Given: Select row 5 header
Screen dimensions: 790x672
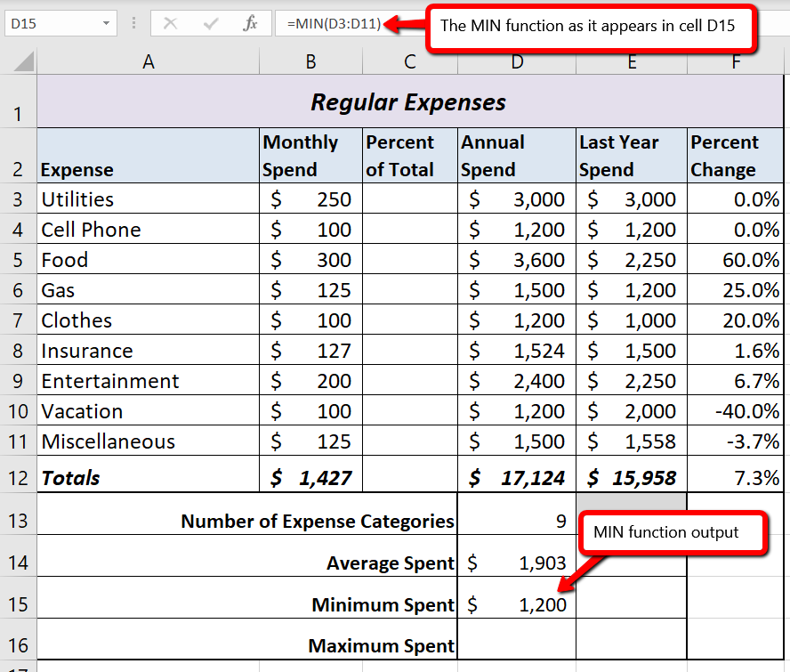Looking at the screenshot, I should click(18, 260).
